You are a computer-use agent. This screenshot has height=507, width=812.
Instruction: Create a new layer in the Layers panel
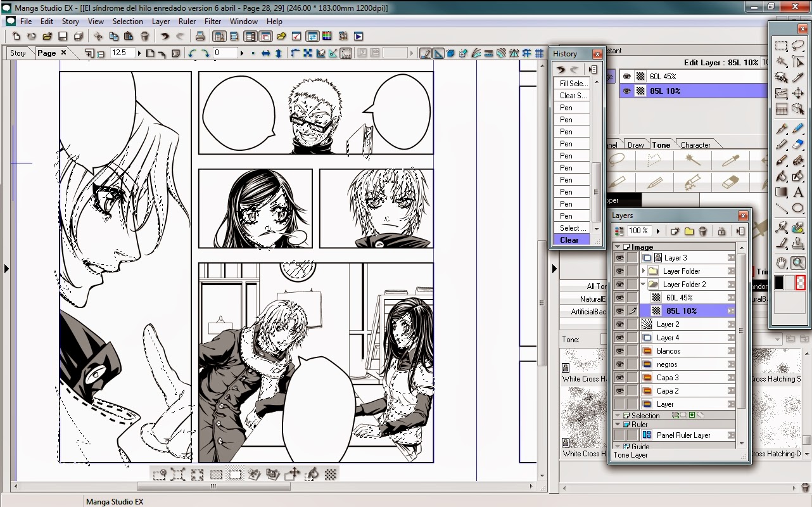(x=675, y=231)
